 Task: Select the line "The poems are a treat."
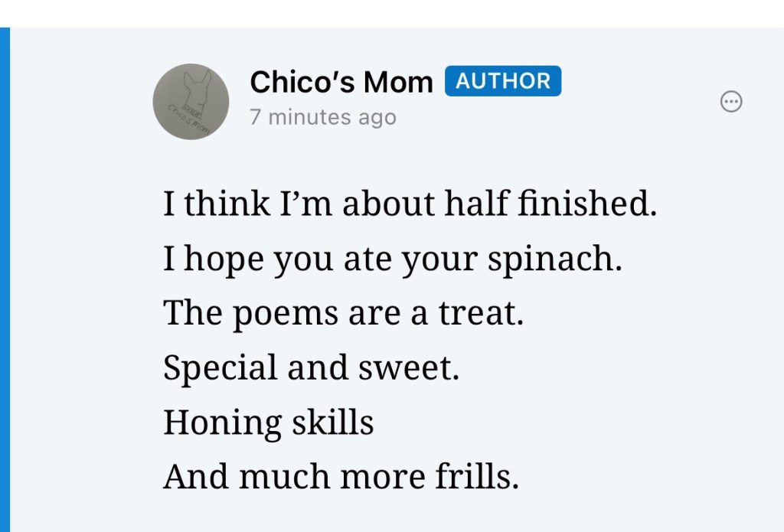[343, 314]
